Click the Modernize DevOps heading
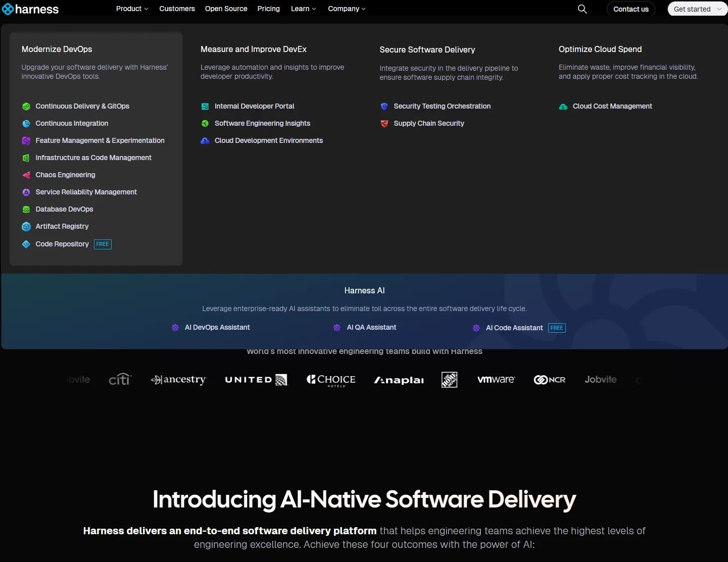Screen dimensions: 728x562 pos(57,49)
